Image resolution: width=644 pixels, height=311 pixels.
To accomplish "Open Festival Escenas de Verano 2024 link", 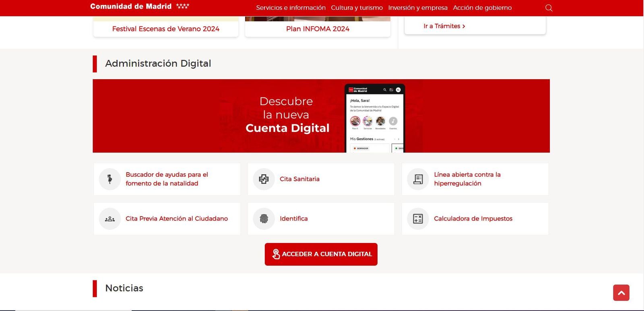I will click(x=166, y=29).
